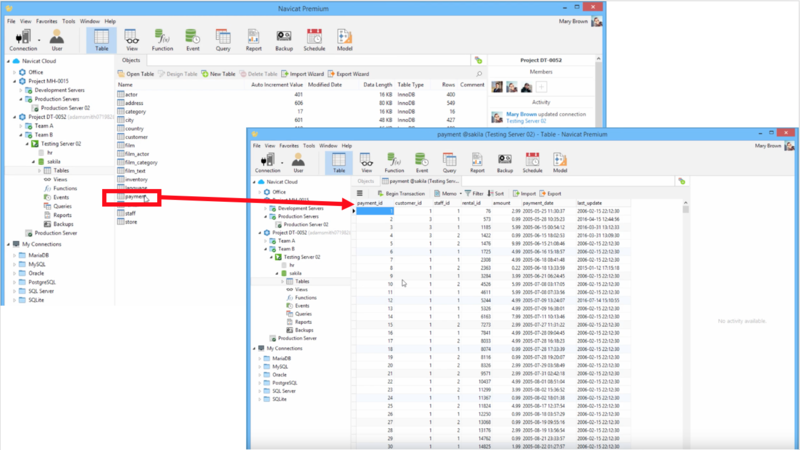
Task: Click Filter button in payment window
Action: [x=474, y=194]
